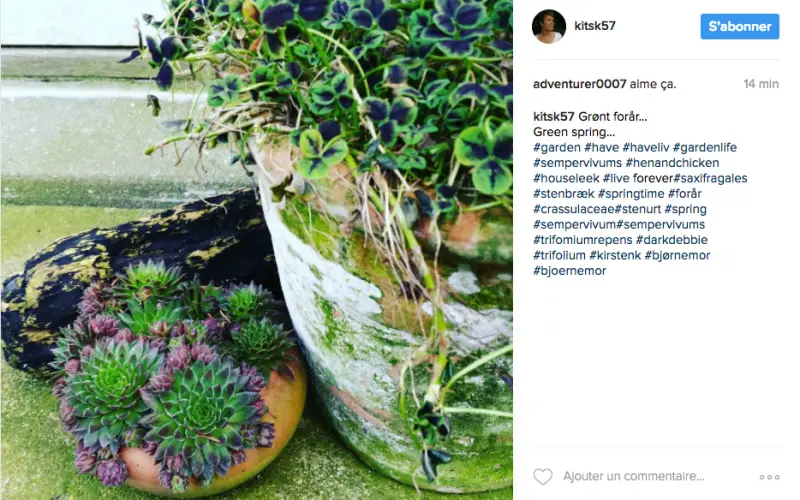Viewport: 800px width, 500px height.
Task: Open the #houseleek hashtag
Action: pyautogui.click(x=566, y=178)
